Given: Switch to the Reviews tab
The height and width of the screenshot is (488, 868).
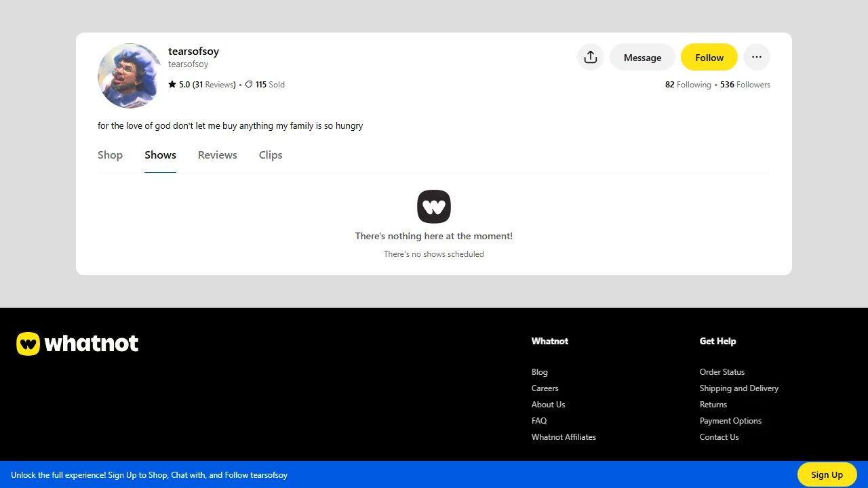Looking at the screenshot, I should [x=217, y=155].
